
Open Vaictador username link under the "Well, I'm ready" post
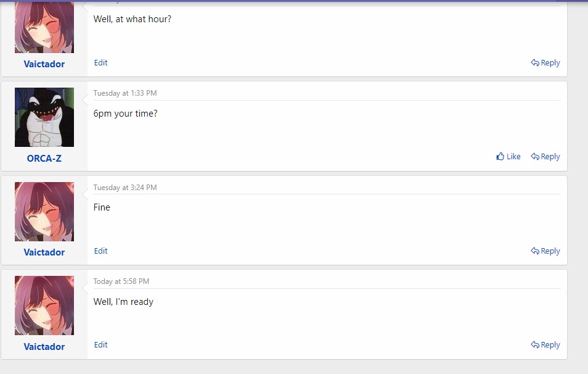click(x=44, y=347)
